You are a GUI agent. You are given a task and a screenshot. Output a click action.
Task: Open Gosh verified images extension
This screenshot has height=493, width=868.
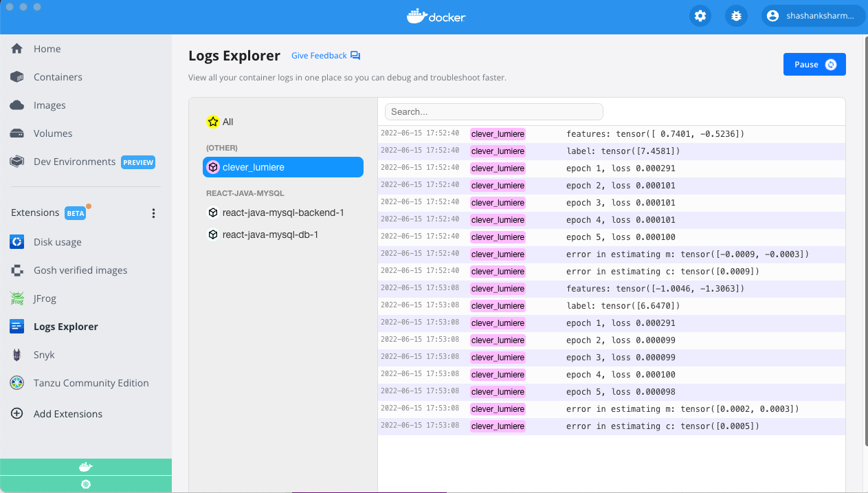[x=80, y=270]
